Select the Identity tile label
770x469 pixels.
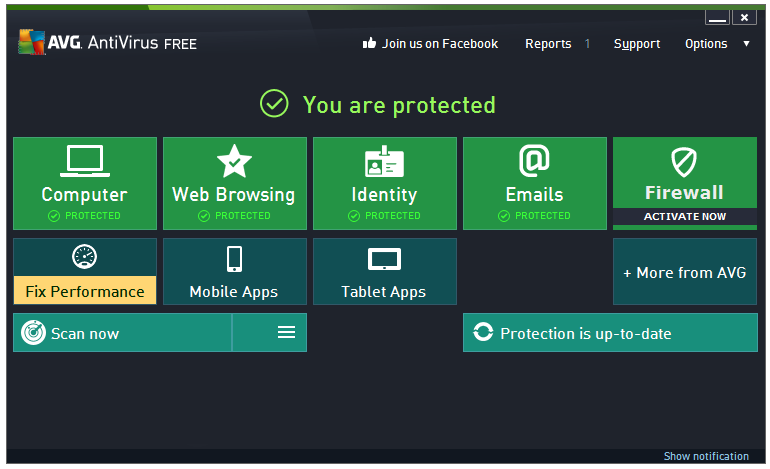pyautogui.click(x=384, y=194)
